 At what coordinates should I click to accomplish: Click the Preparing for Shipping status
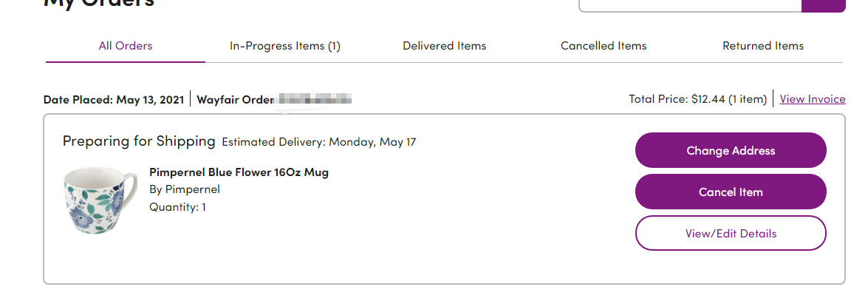[x=139, y=141]
